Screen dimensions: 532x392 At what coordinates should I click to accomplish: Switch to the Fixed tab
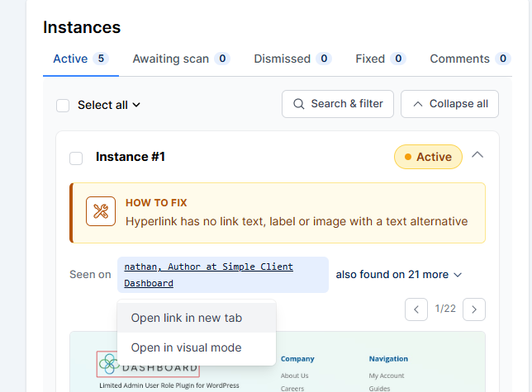381,59
